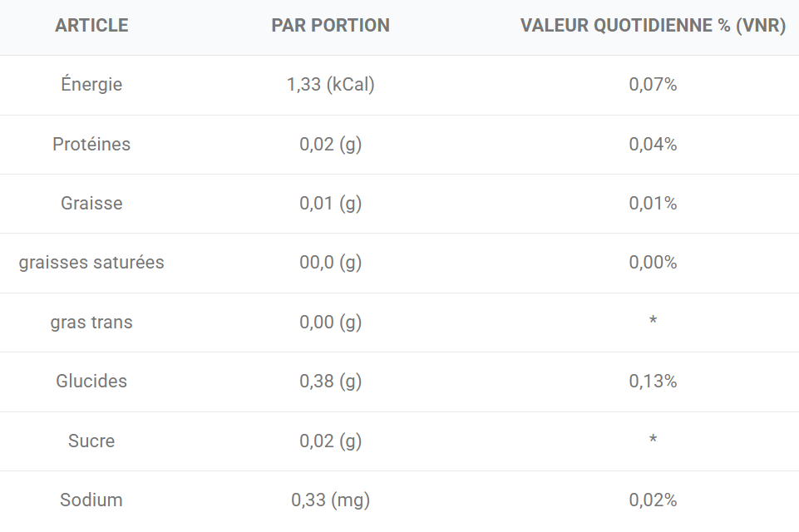The image size is (799, 532).
Task: Select the Sucre row label
Action: [x=91, y=441]
